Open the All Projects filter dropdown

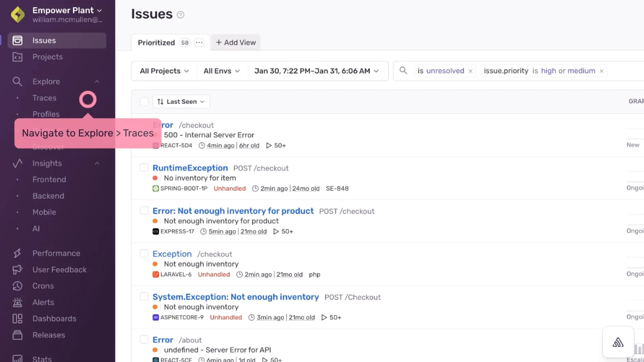pos(164,71)
